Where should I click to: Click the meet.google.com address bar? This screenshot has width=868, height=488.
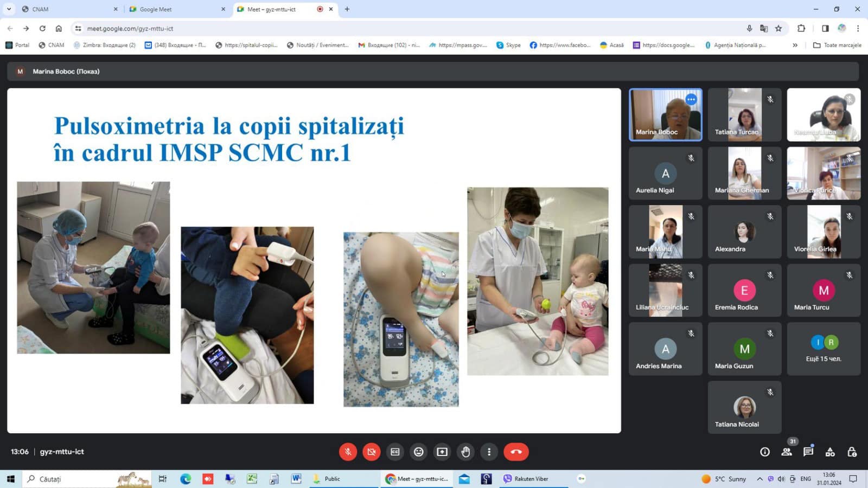[380, 28]
